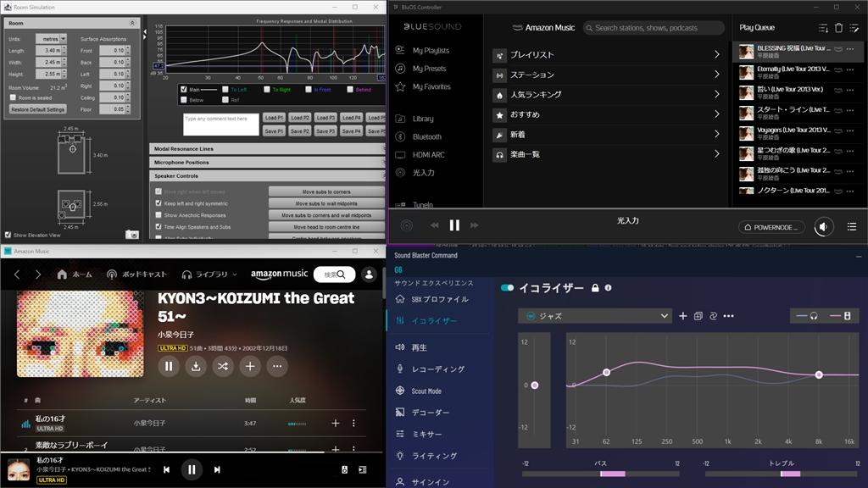This screenshot has width=868, height=488.
Task: Toggle Keep left and right symmetric
Action: pyautogui.click(x=159, y=203)
